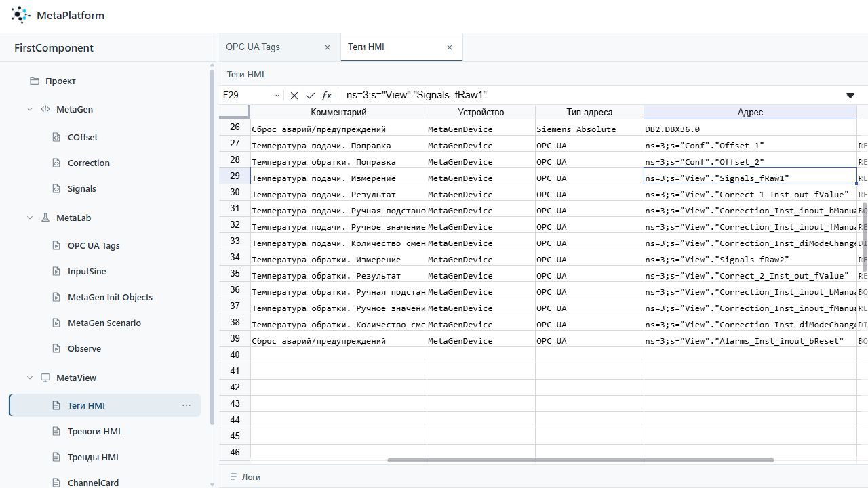Image resolution: width=868 pixels, height=488 pixels.
Task: Open MetaGen Scenario item
Action: (x=105, y=323)
